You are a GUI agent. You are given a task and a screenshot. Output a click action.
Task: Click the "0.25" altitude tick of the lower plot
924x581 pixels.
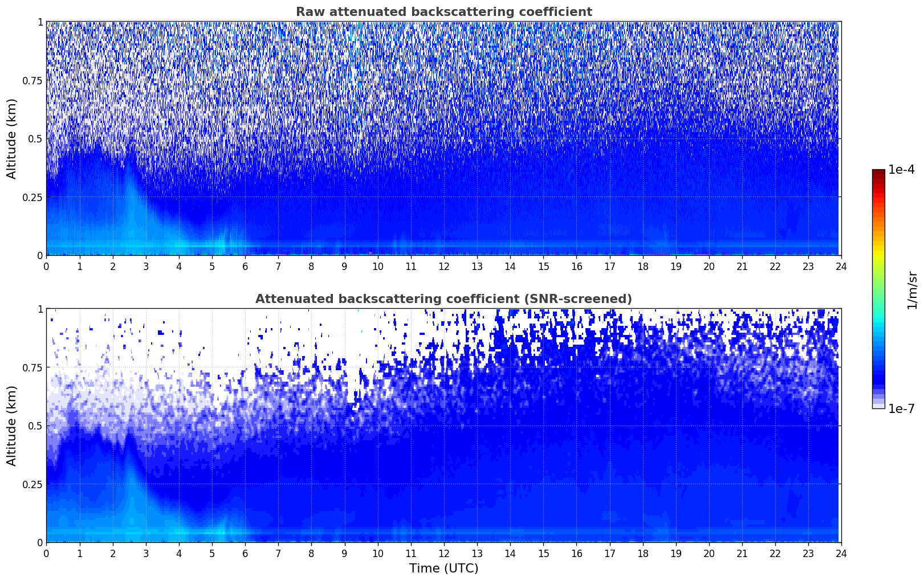32,484
